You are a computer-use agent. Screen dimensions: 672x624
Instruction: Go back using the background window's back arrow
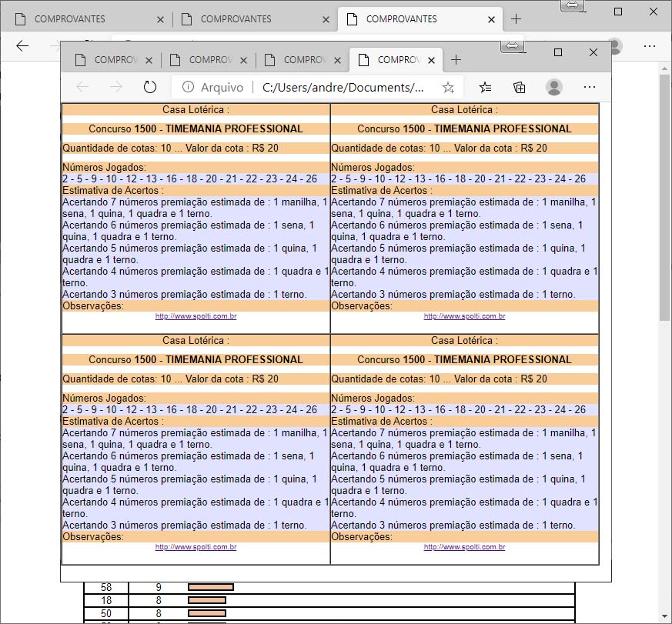click(x=22, y=45)
